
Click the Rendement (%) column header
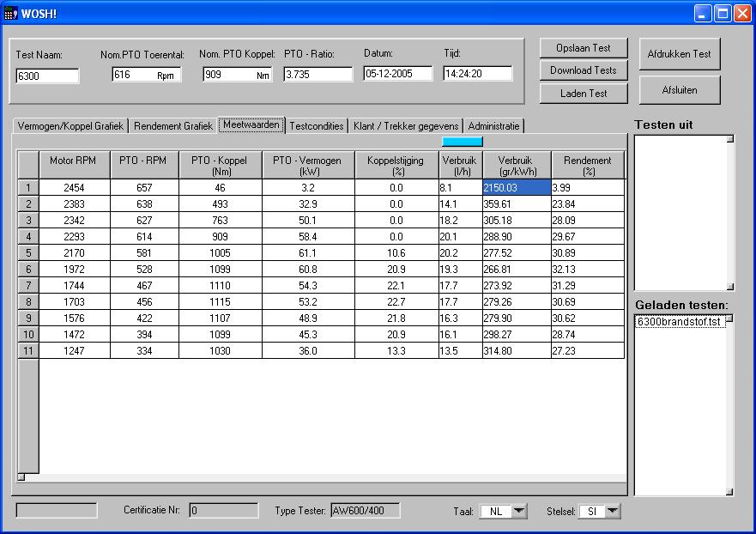click(588, 166)
